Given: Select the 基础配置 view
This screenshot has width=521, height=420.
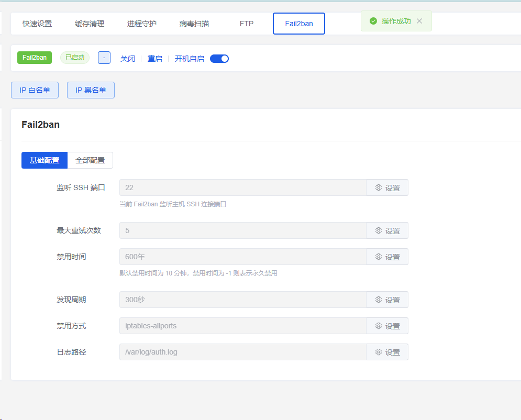Looking at the screenshot, I should 45,160.
